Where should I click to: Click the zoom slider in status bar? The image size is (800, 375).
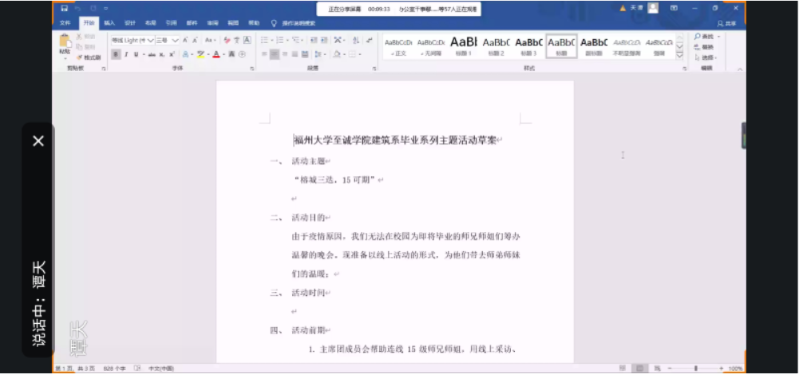click(695, 368)
